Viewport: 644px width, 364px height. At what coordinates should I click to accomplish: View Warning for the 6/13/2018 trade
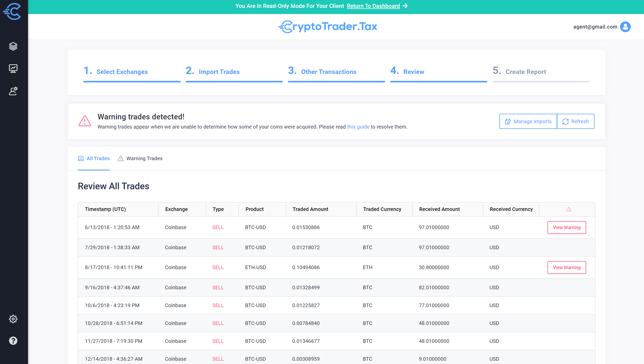tap(567, 228)
